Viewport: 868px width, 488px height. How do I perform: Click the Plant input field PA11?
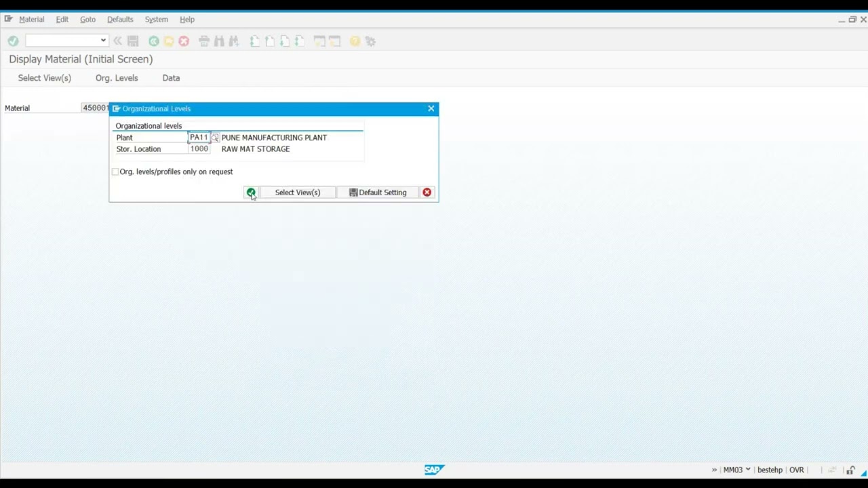pos(199,138)
